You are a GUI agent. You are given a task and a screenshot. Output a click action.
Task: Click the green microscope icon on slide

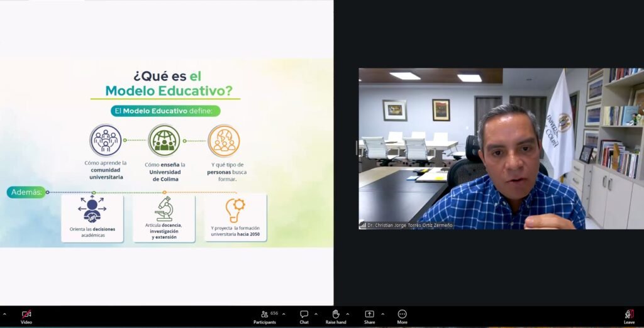point(164,209)
